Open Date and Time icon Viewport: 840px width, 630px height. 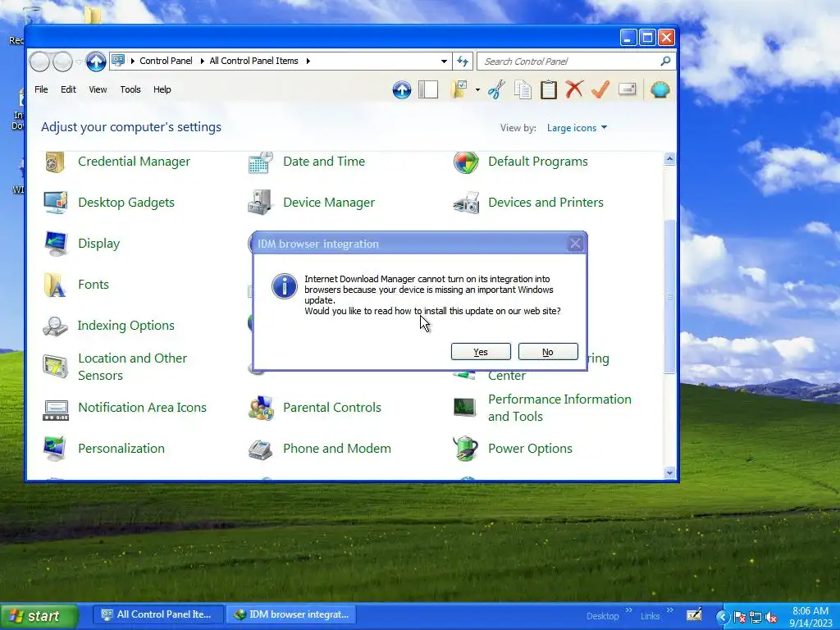pyautogui.click(x=260, y=162)
